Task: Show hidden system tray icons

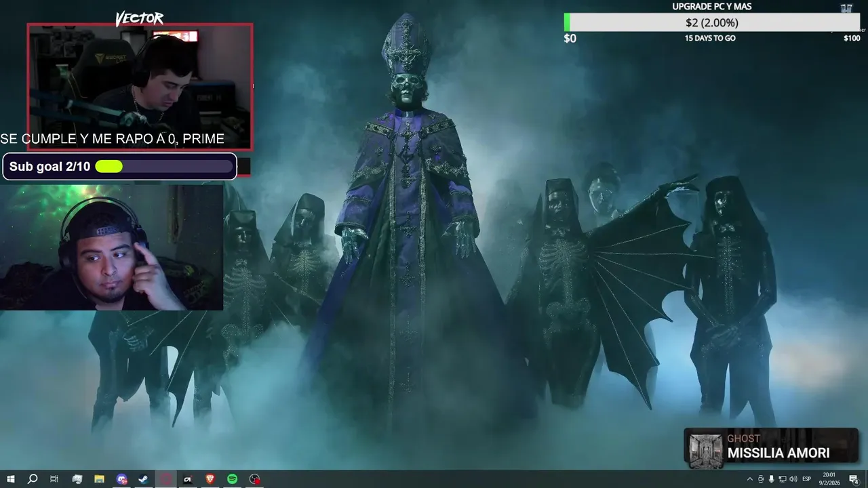Action: [x=749, y=479]
